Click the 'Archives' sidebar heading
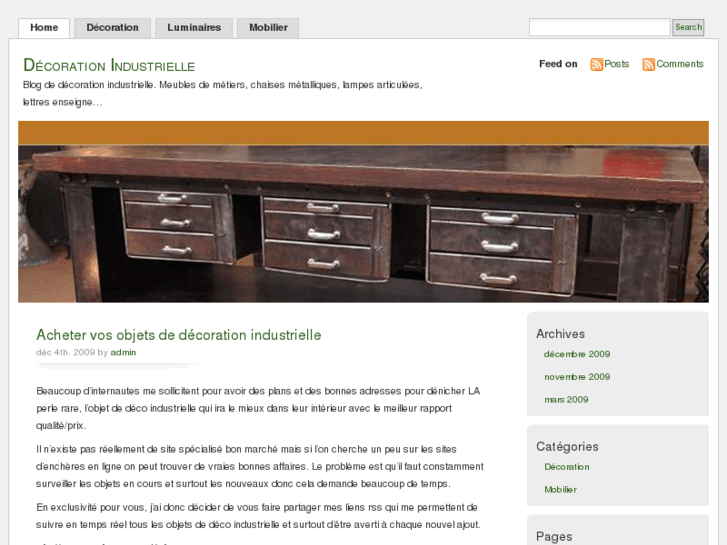 coord(560,334)
